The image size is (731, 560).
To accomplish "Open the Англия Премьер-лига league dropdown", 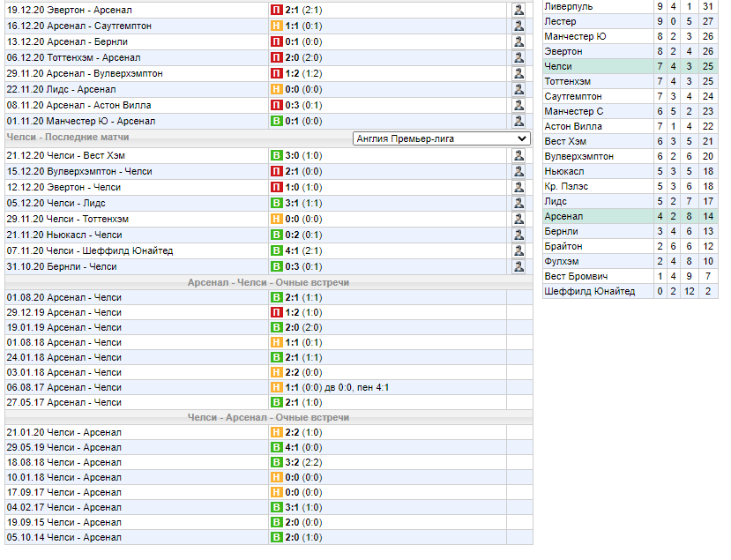I will coord(442,138).
